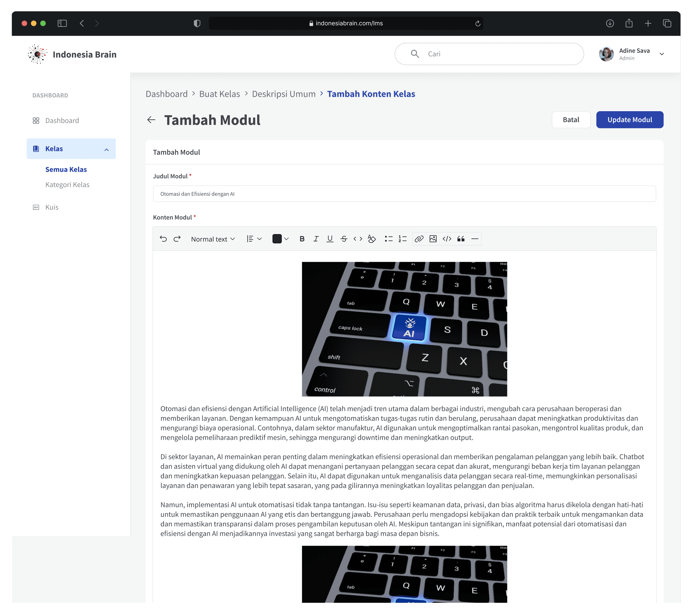Toggle underline formatting
692x616 pixels.
[x=330, y=239]
